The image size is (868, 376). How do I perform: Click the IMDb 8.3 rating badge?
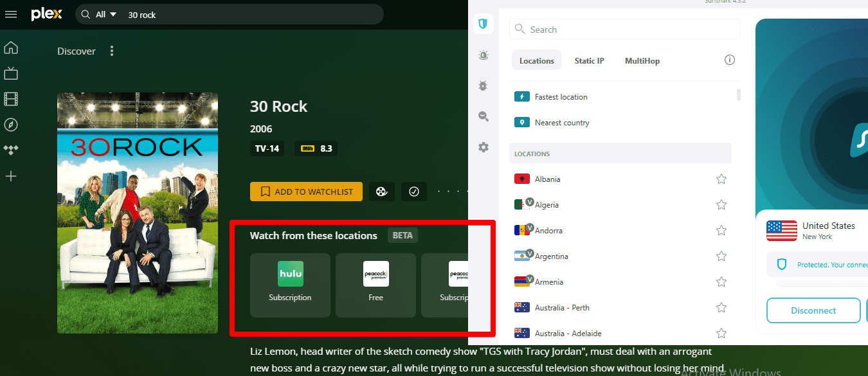316,148
